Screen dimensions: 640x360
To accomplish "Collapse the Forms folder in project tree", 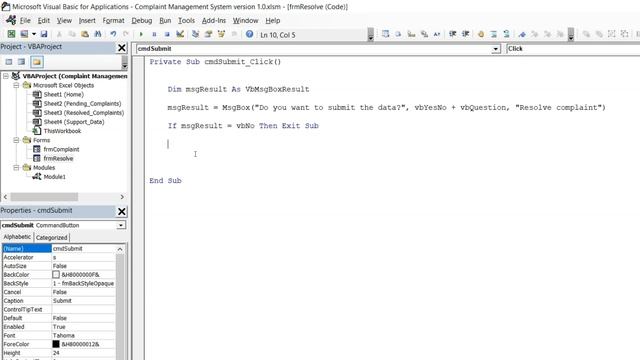I will pyautogui.click(x=16, y=140).
